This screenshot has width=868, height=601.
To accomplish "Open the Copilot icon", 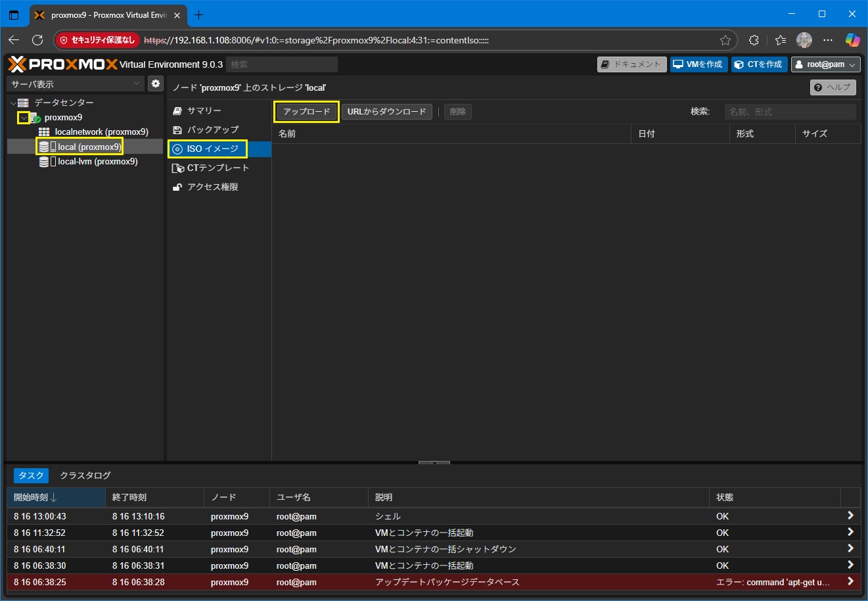I will coord(852,40).
